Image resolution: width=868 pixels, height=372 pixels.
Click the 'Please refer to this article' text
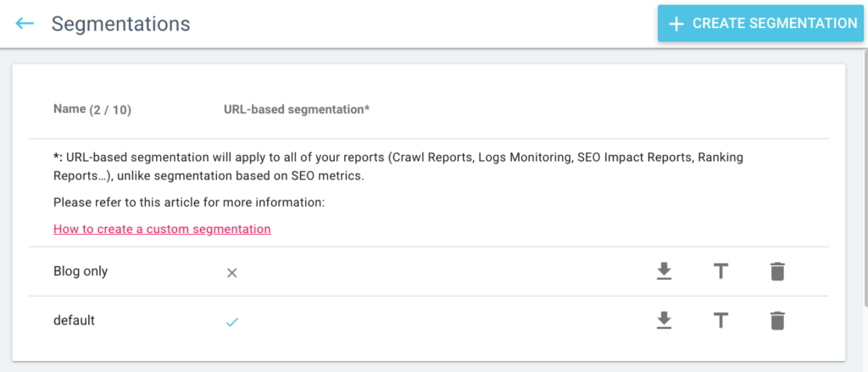(x=189, y=203)
